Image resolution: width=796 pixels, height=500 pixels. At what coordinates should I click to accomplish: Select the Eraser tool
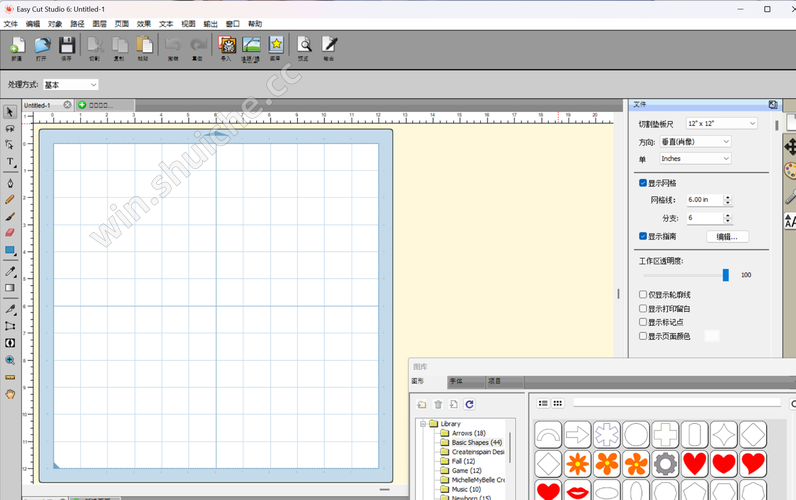10,232
